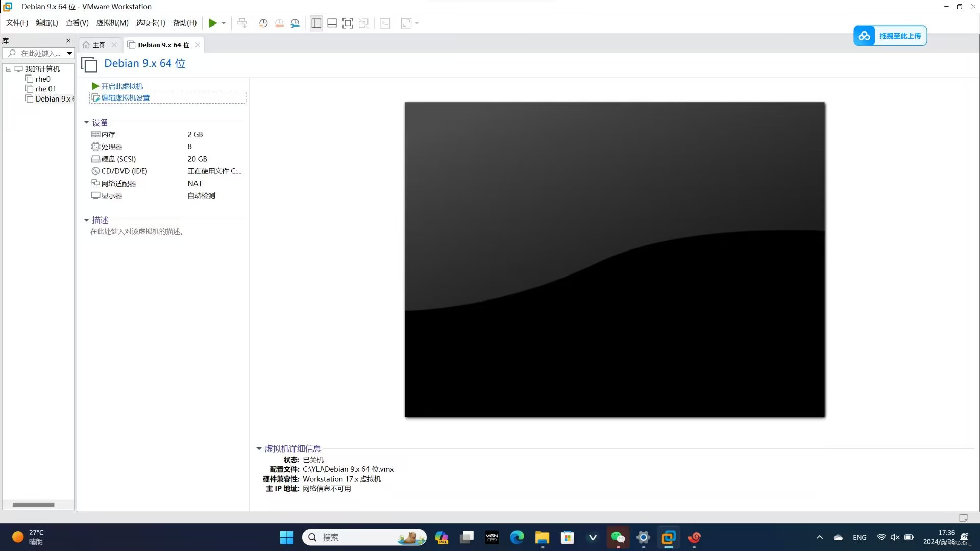Enter full screen mode icon
This screenshot has width=980, height=551.
[x=348, y=23]
